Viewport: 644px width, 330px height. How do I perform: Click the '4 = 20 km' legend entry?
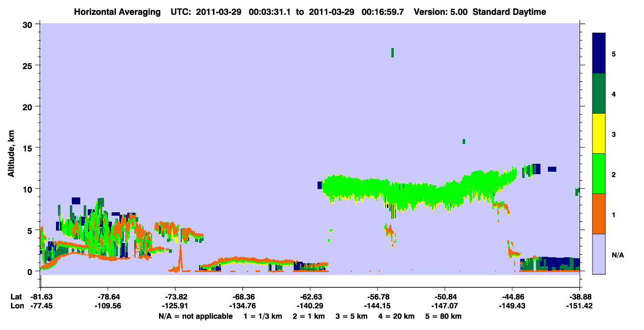pyautogui.click(x=397, y=316)
